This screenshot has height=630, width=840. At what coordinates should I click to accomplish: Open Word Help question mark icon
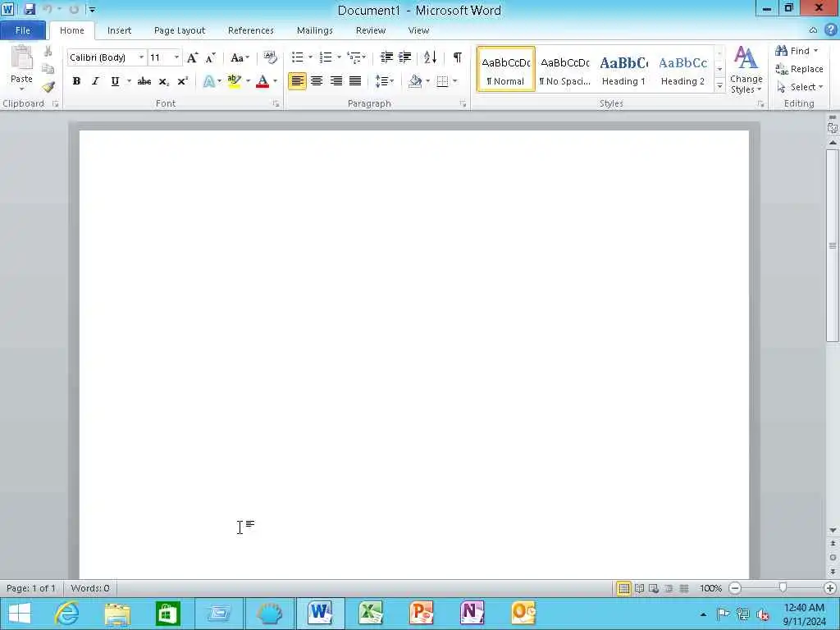(830, 30)
